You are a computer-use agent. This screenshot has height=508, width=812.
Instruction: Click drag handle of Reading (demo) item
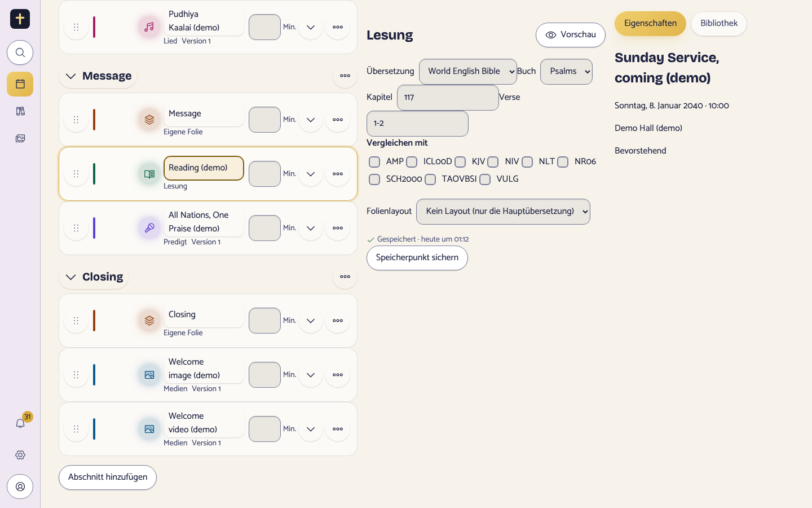(x=76, y=174)
